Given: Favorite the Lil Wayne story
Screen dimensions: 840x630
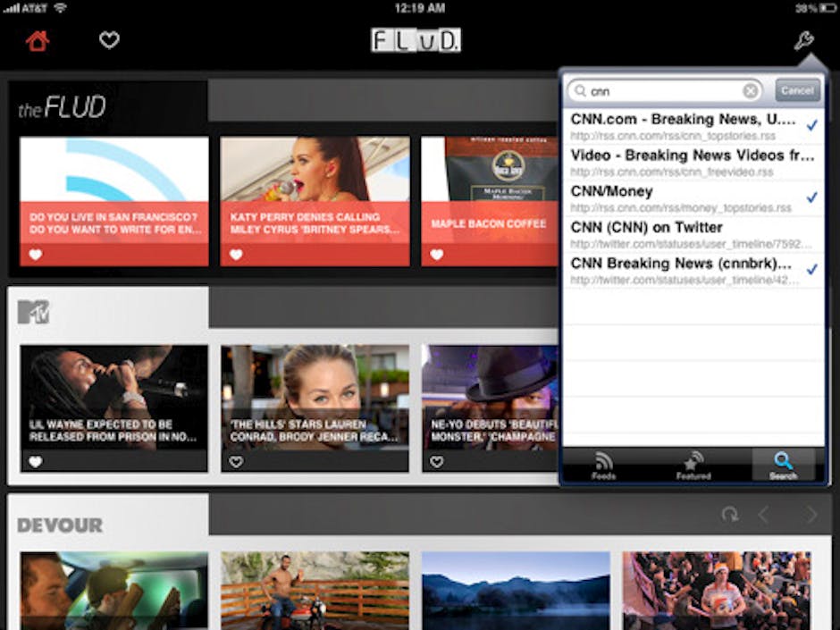Looking at the screenshot, I should (x=35, y=462).
